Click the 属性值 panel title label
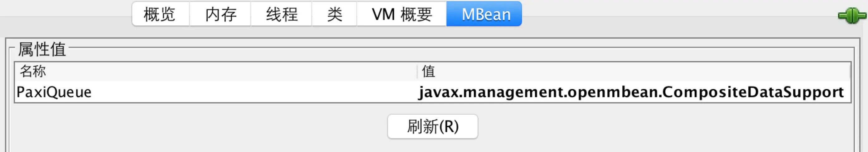 (42, 49)
